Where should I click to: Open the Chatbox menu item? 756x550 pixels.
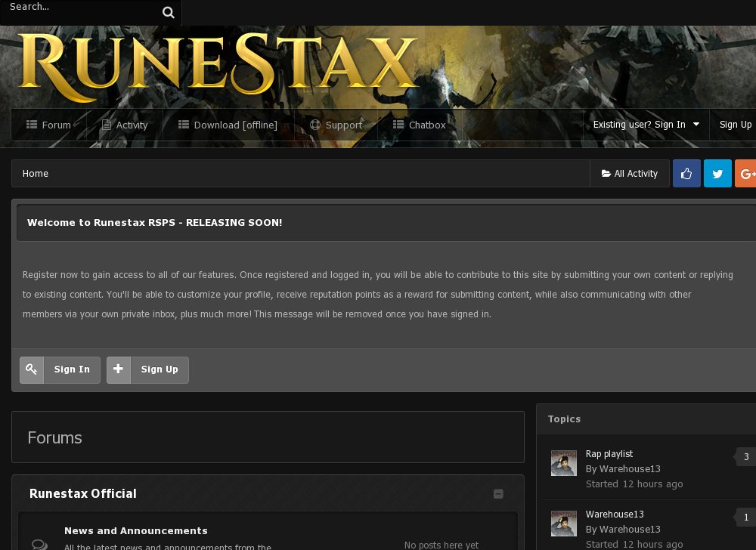(x=426, y=125)
